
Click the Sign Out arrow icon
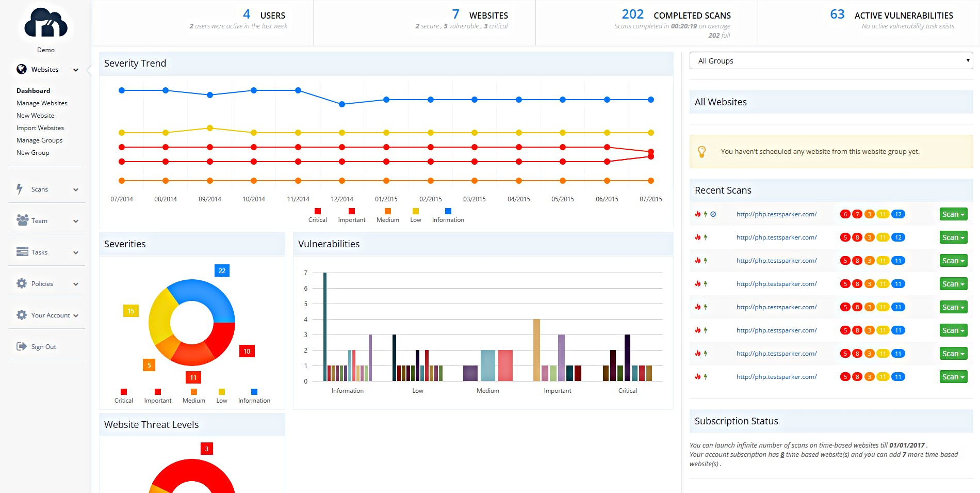coord(22,346)
